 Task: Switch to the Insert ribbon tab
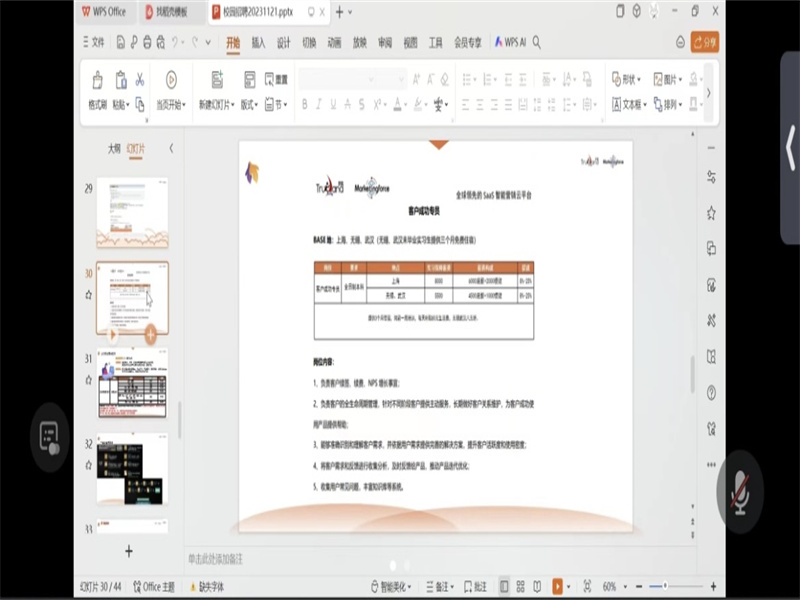coord(258,43)
